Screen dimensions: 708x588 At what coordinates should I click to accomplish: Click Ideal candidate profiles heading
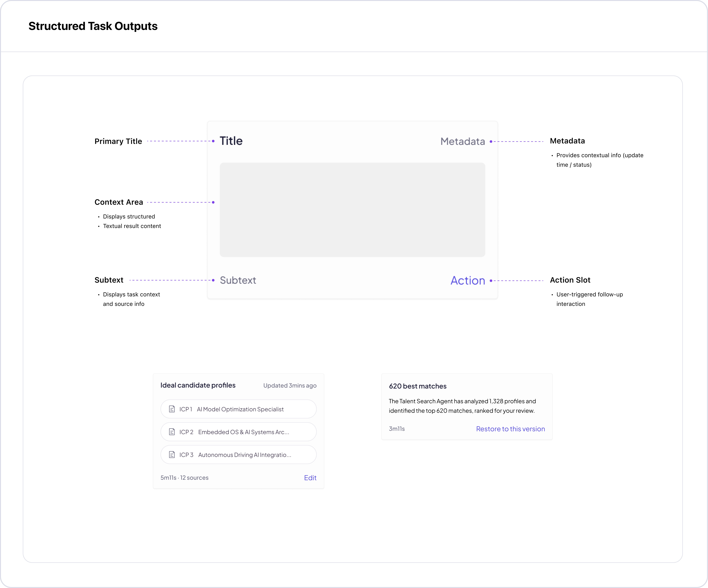click(198, 385)
